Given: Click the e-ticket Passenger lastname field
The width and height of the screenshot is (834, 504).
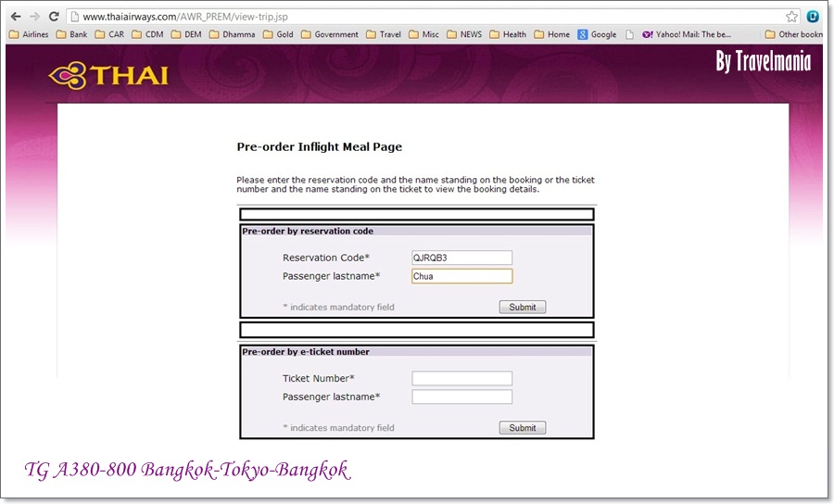Looking at the screenshot, I should (x=461, y=397).
